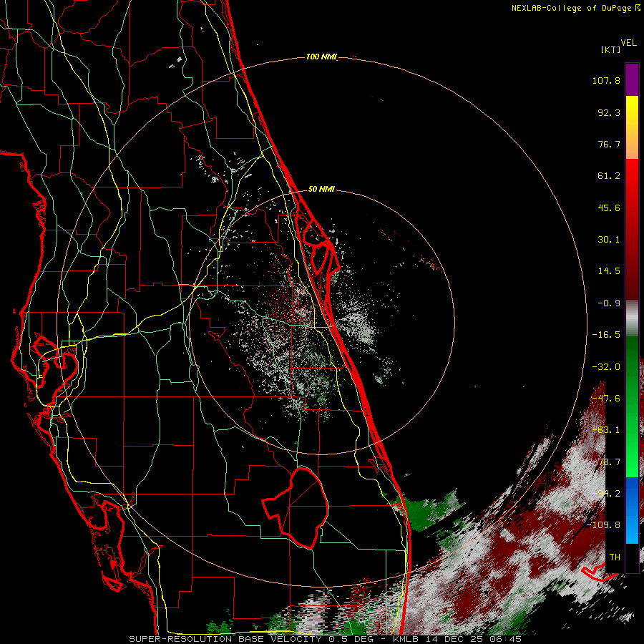Viewport: 644px width, 644px height.
Task: Click the Super-Resolution Base Velocity caption
Action: 325,639
